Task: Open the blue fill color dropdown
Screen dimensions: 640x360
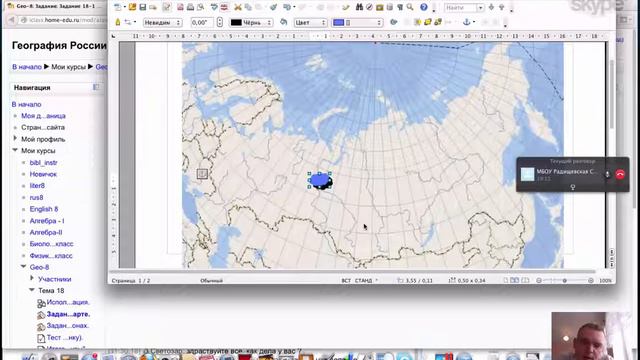Action: (x=357, y=22)
